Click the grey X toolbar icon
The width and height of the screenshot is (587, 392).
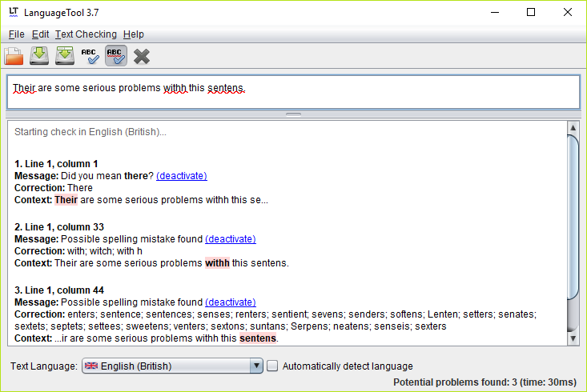[x=142, y=56]
